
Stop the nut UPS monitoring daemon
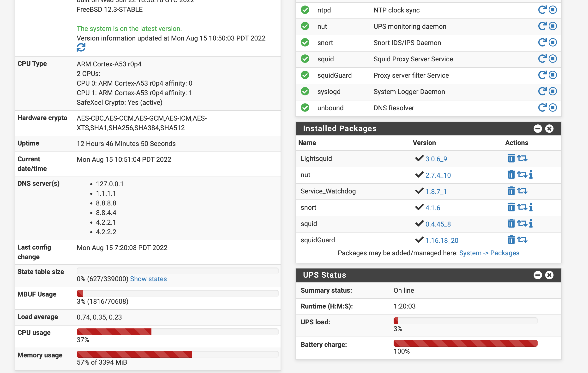(x=553, y=26)
